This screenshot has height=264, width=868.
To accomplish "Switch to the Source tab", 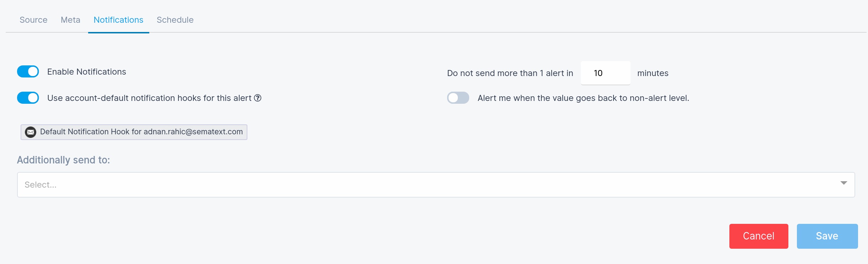I will pyautogui.click(x=33, y=20).
